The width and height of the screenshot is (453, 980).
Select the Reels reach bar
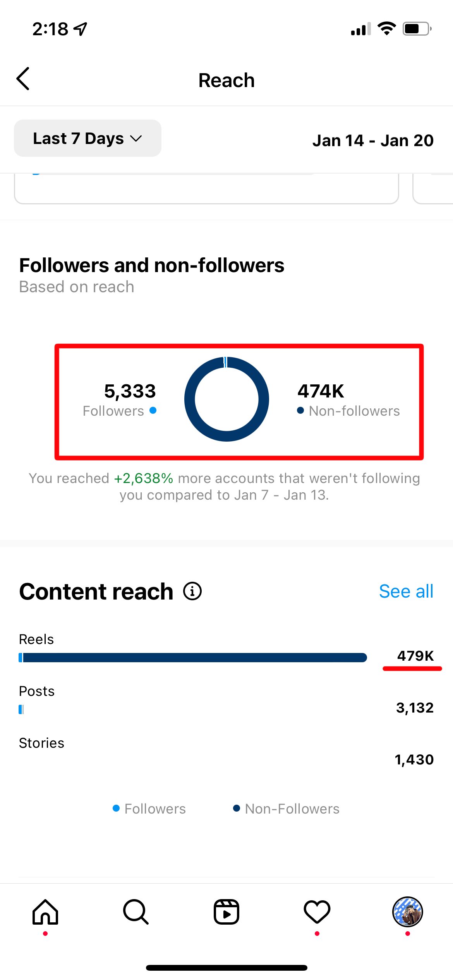coord(193,658)
